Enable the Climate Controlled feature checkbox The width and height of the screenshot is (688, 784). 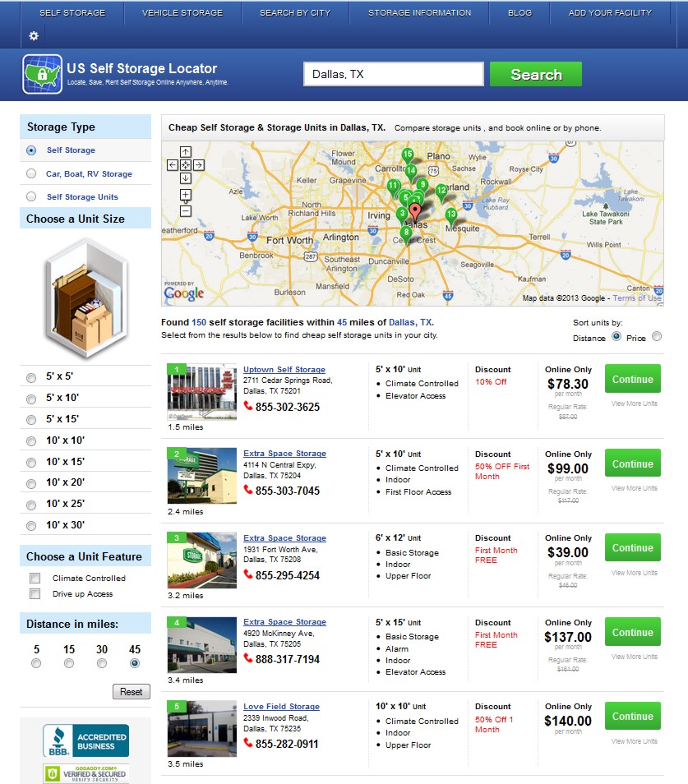[x=35, y=578]
